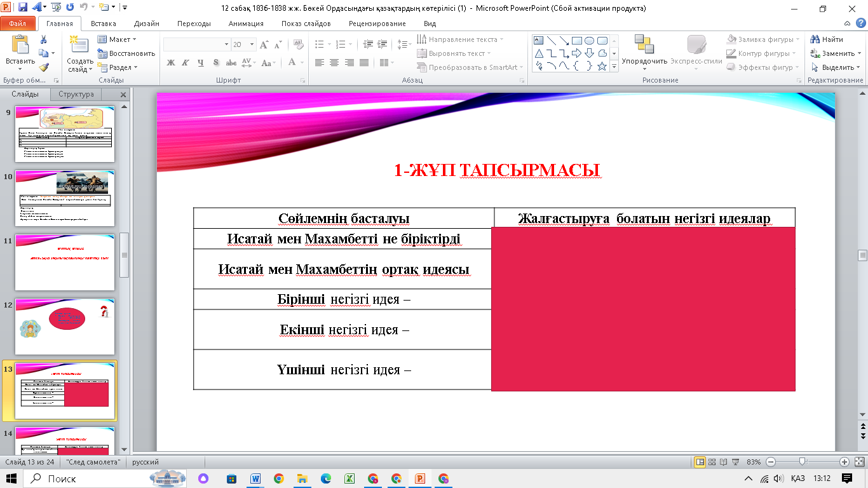Toggle text shadow (S)

pyautogui.click(x=216, y=63)
